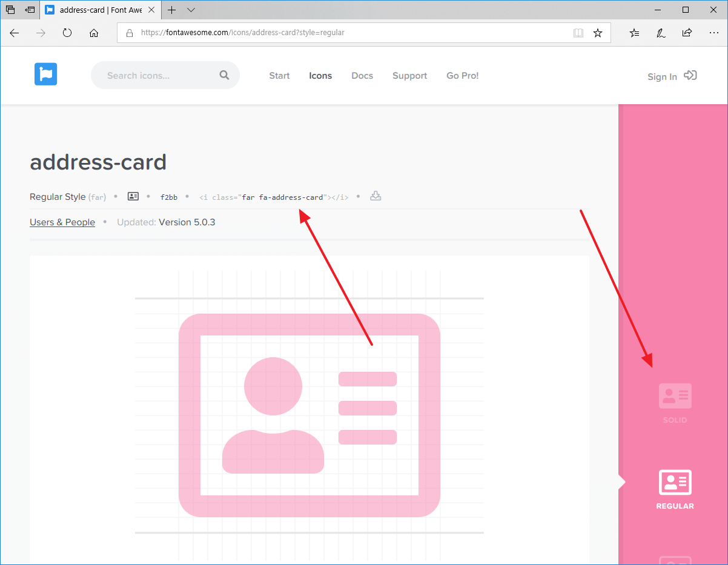728x565 pixels.
Task: Go to the Icons page
Action: coord(320,76)
